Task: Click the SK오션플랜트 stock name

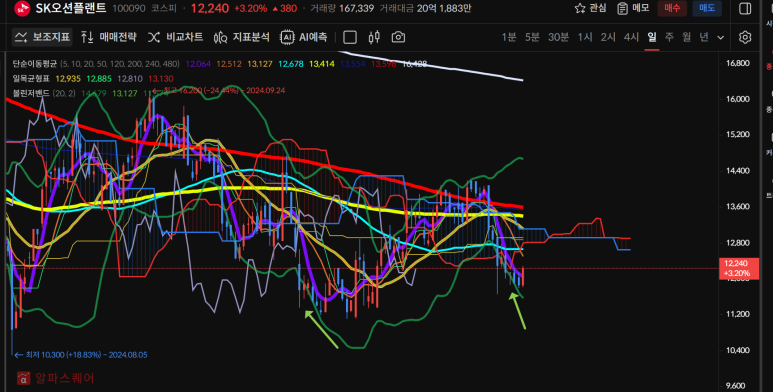Action: (70, 8)
